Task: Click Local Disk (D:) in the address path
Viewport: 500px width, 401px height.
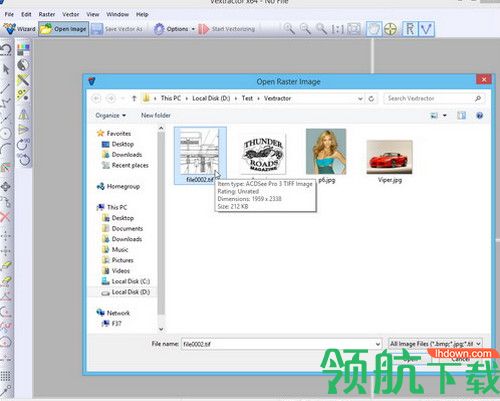Action: pos(211,98)
